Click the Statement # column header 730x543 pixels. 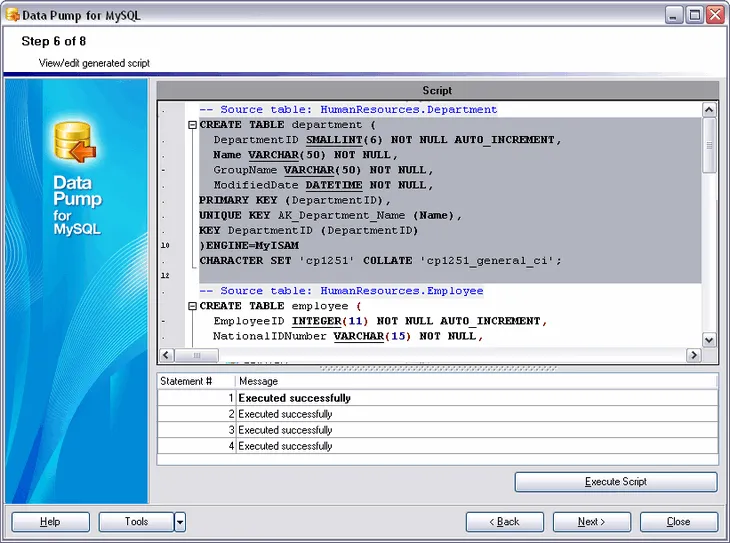click(x=196, y=381)
